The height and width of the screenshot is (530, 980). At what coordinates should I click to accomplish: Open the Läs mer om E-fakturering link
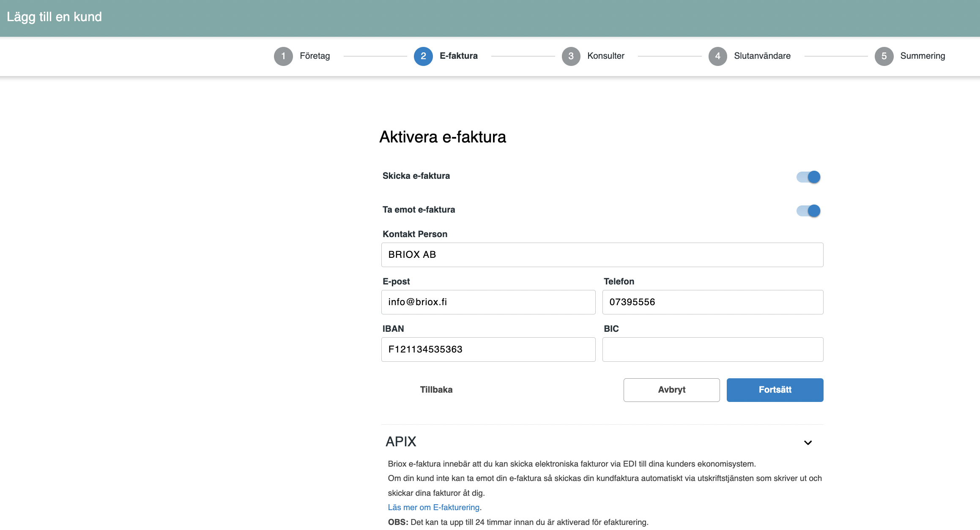(x=434, y=507)
